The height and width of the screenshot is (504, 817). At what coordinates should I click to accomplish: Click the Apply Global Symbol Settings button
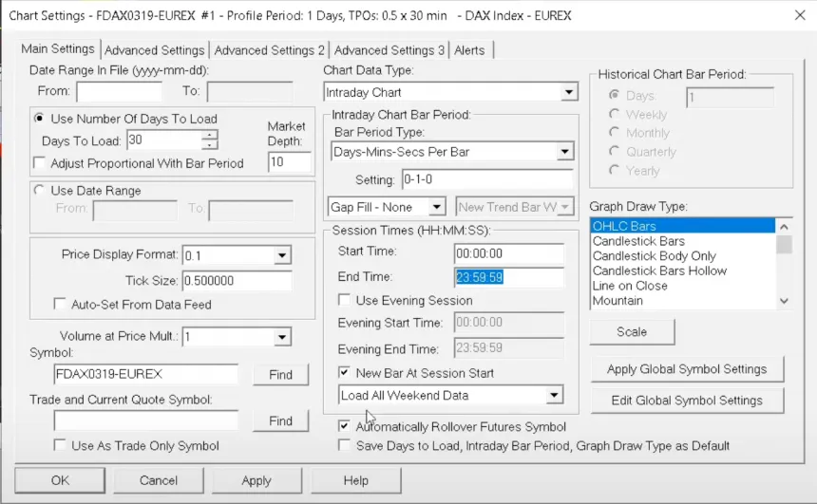[x=686, y=369]
